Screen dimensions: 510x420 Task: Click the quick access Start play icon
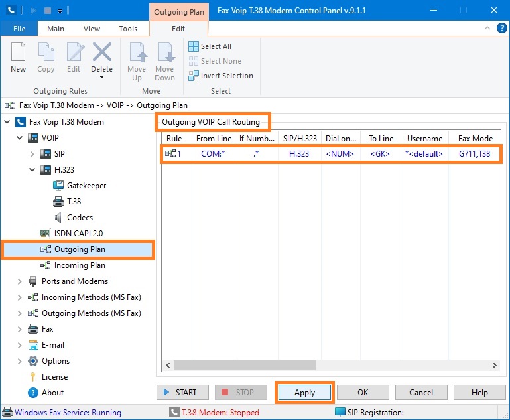click(33, 11)
